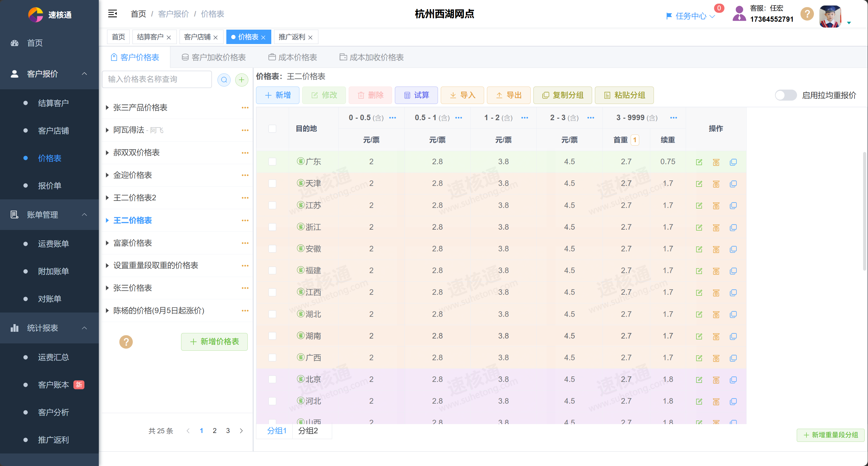Edit the 广东 row with pencil icon
The width and height of the screenshot is (868, 466).
click(699, 162)
